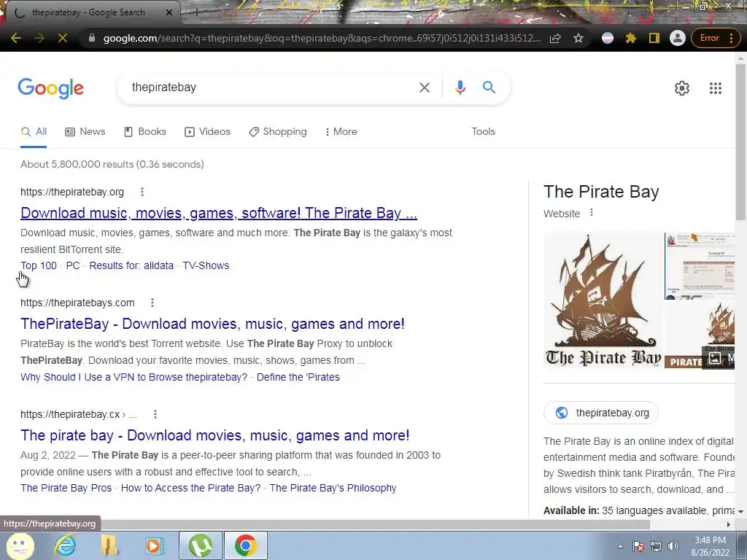Open "The Pirate Bay's Philosophy" link
This screenshot has height=560, width=747.
[x=333, y=488]
